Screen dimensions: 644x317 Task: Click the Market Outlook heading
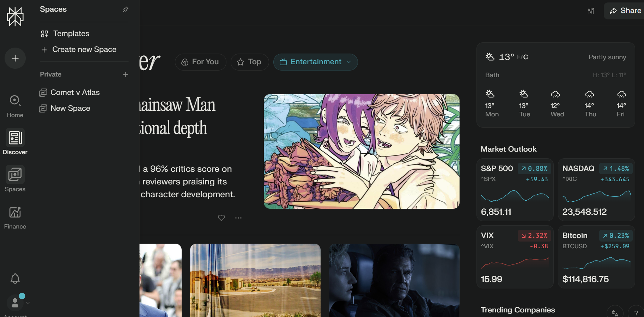click(x=509, y=149)
